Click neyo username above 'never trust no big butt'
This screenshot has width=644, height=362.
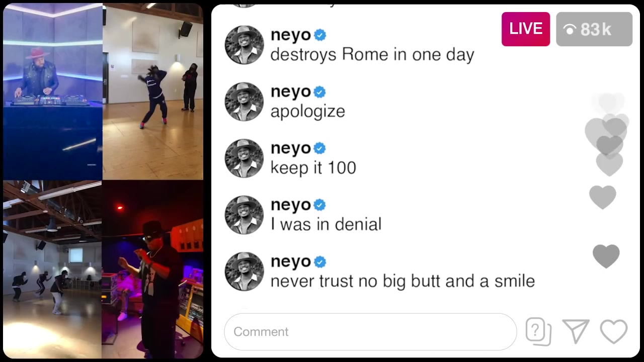point(291,261)
